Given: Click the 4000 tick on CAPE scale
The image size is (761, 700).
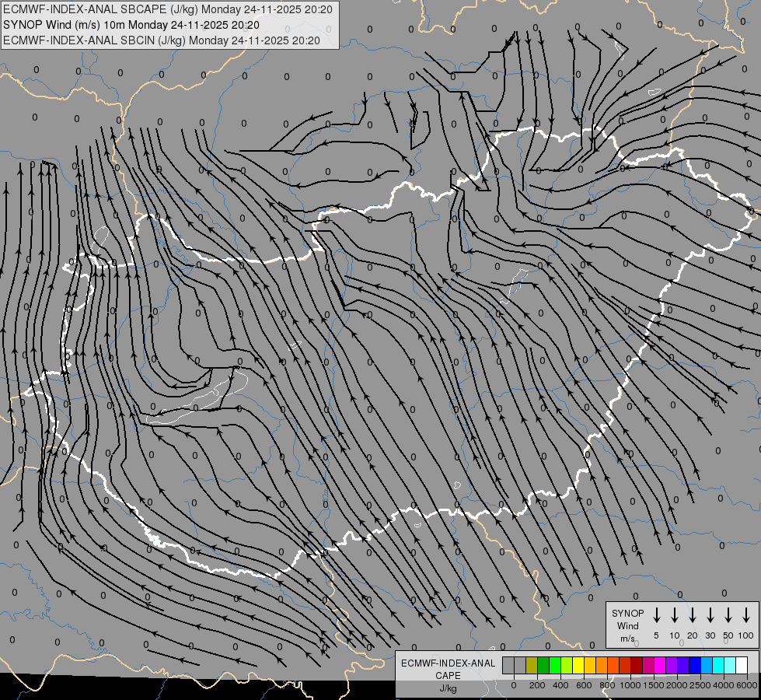Looking at the screenshot, I should pos(724,685).
